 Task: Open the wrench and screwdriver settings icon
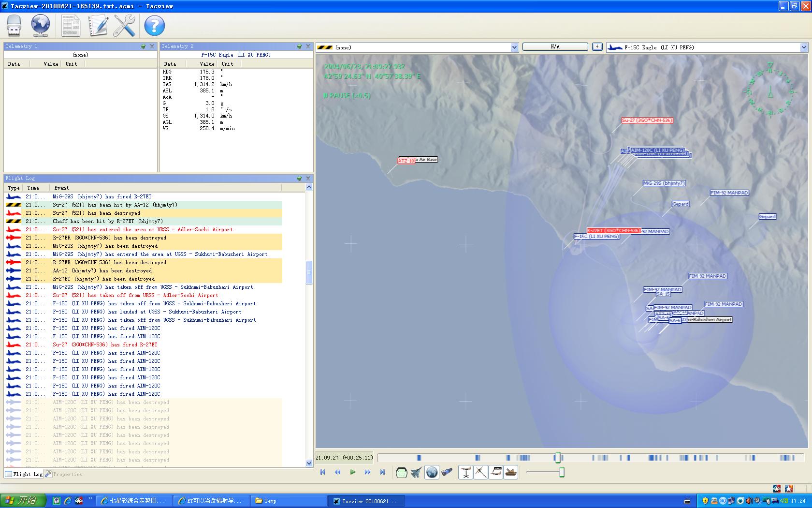pos(124,26)
